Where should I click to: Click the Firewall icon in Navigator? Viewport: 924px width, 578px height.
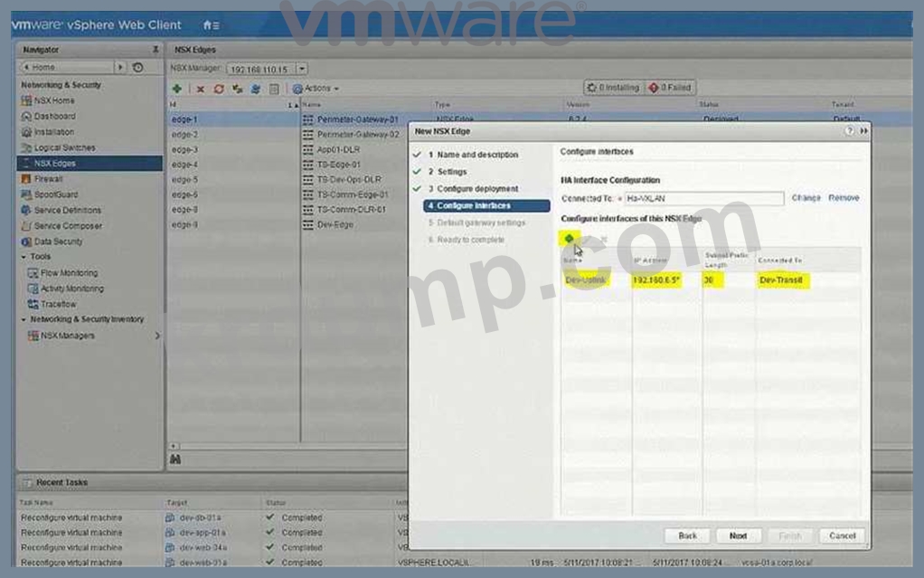[26, 179]
